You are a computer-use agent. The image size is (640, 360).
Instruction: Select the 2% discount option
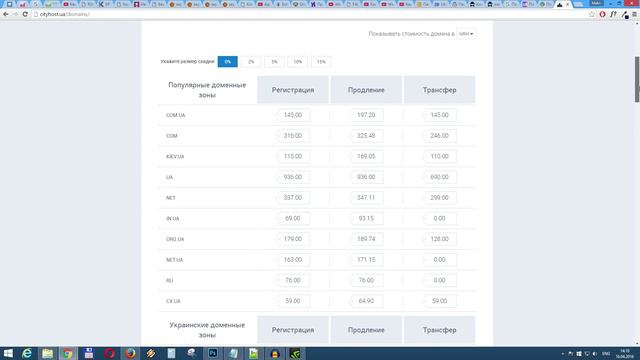pos(251,62)
